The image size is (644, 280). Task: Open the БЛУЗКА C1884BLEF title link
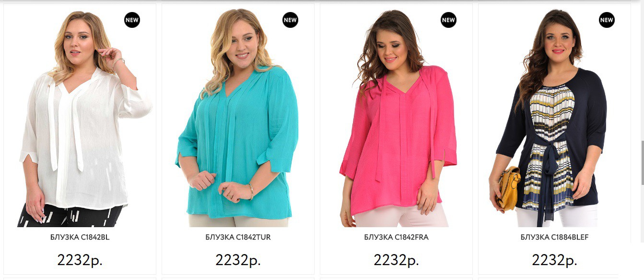(555, 237)
